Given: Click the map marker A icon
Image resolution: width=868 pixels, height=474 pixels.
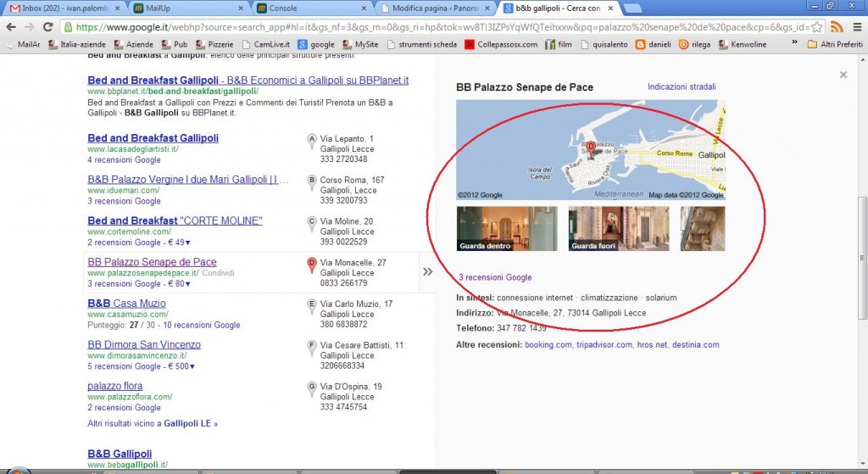Looking at the screenshot, I should click(312, 142).
